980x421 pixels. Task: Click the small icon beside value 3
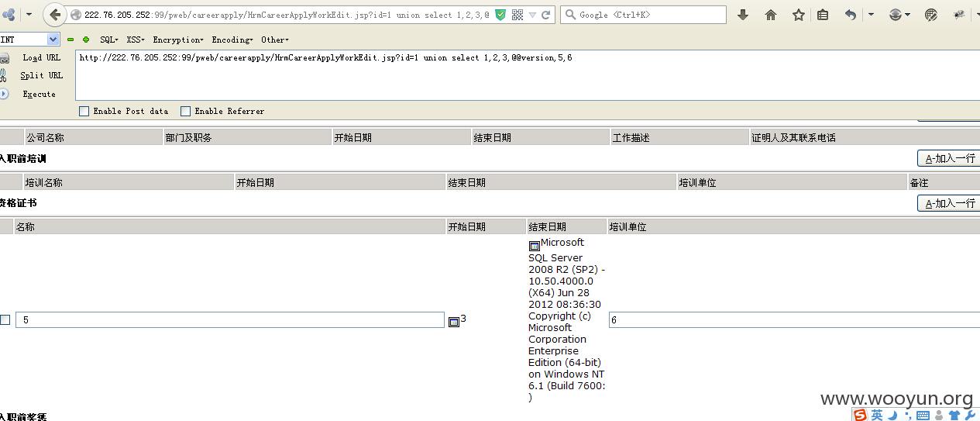click(454, 321)
